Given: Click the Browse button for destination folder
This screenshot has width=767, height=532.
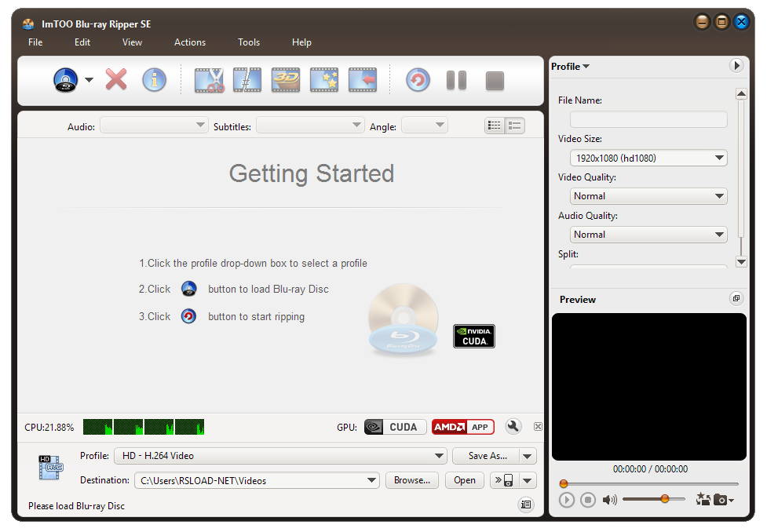Looking at the screenshot, I should pos(411,479).
